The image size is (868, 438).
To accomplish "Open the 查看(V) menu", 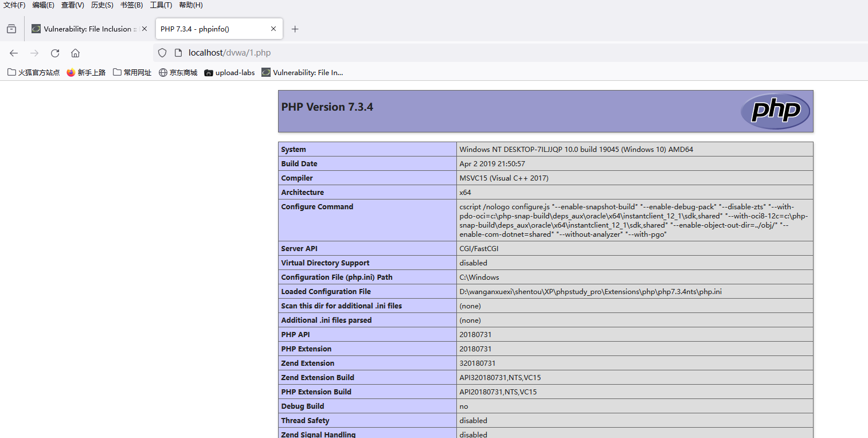I will (73, 5).
